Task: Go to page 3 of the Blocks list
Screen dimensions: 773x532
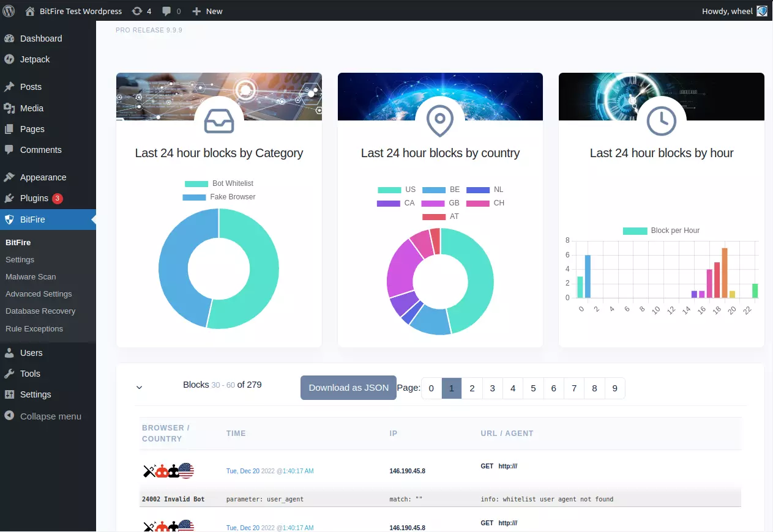Action: pos(492,388)
